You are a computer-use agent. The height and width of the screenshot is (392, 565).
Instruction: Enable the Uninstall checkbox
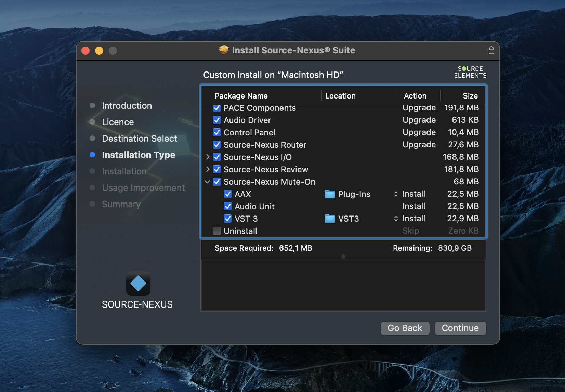[217, 231]
